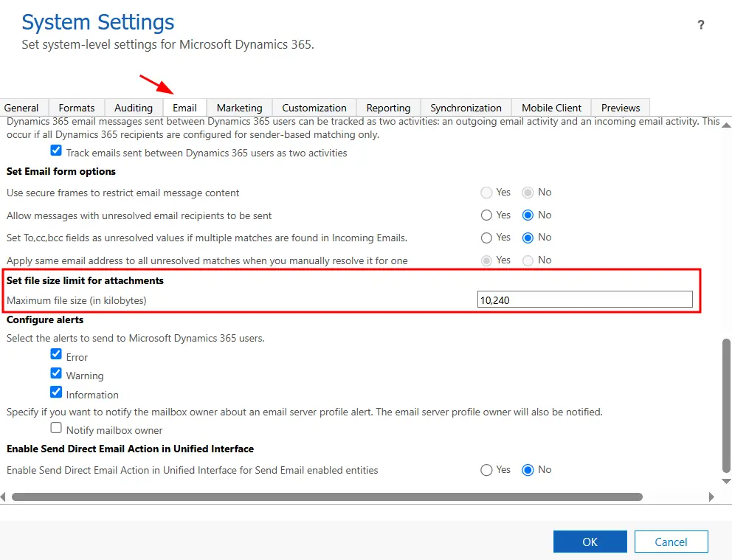This screenshot has height=560, width=732.
Task: Click the 'Set Email form options' heading
Action: coord(61,172)
